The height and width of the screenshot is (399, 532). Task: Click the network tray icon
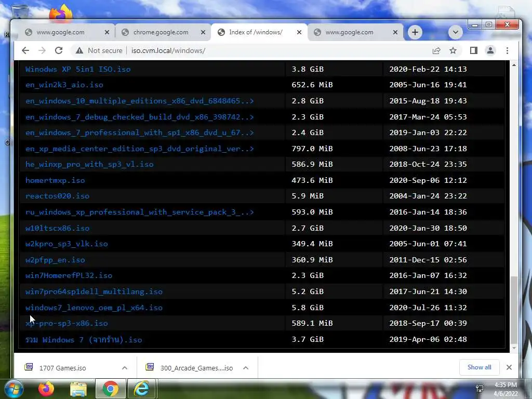click(x=480, y=389)
